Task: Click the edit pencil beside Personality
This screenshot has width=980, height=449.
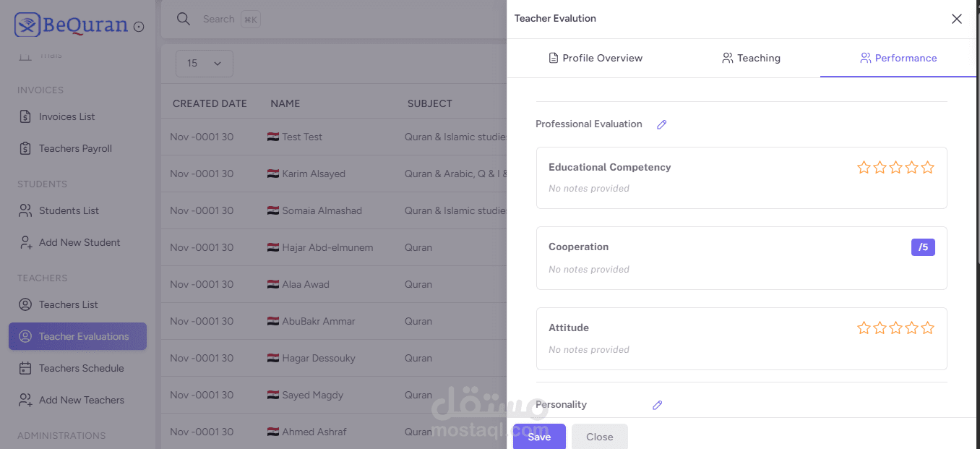Action: (x=657, y=405)
